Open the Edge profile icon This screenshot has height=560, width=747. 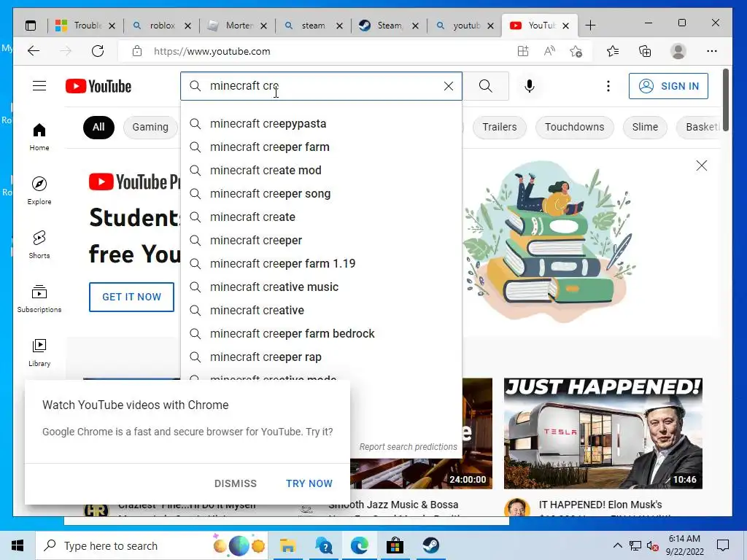tap(678, 51)
